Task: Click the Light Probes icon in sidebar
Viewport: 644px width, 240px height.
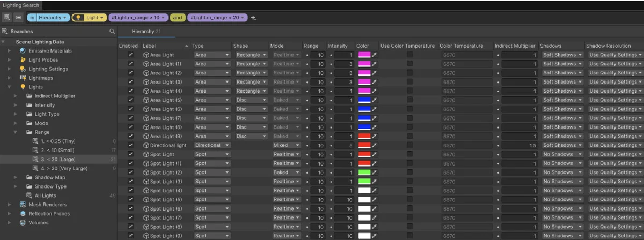Action: click(23, 60)
